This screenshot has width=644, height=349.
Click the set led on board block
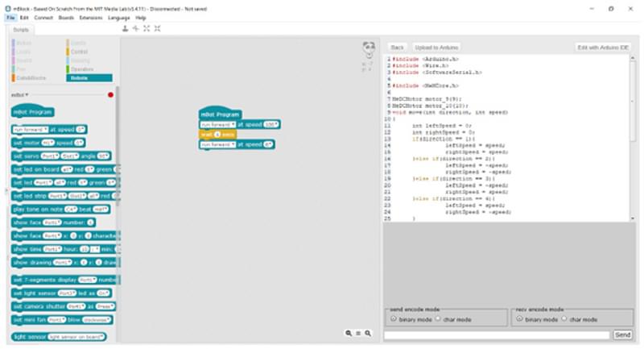[x=65, y=169]
